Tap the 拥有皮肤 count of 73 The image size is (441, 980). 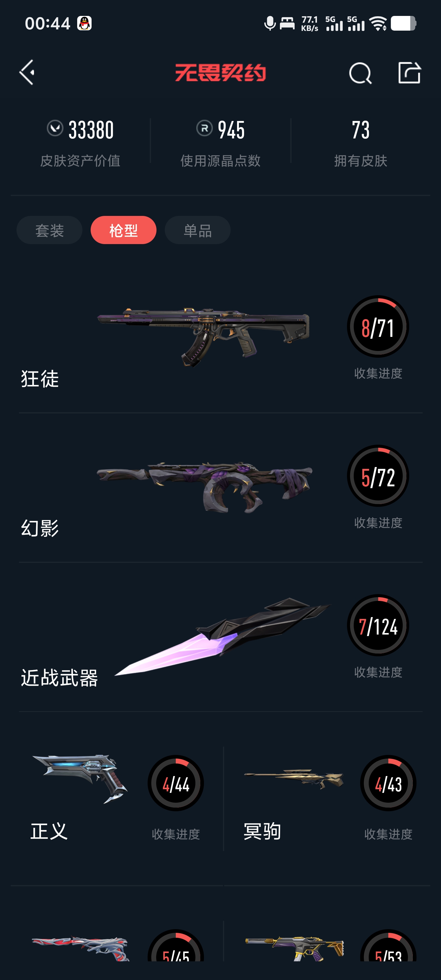(360, 130)
